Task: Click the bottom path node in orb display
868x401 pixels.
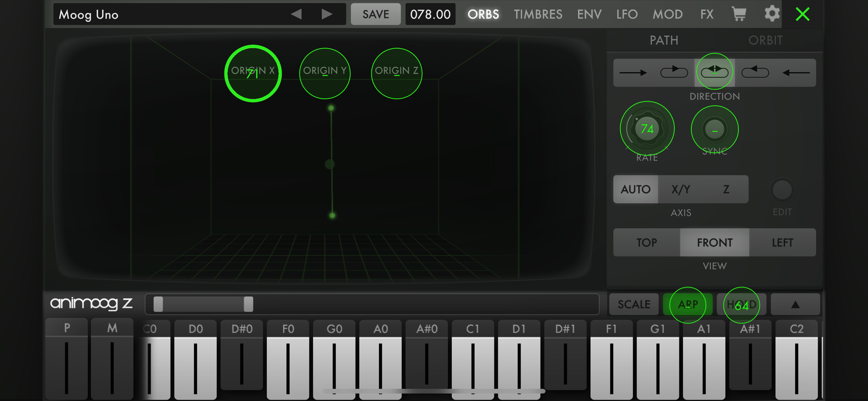Action: 332,215
